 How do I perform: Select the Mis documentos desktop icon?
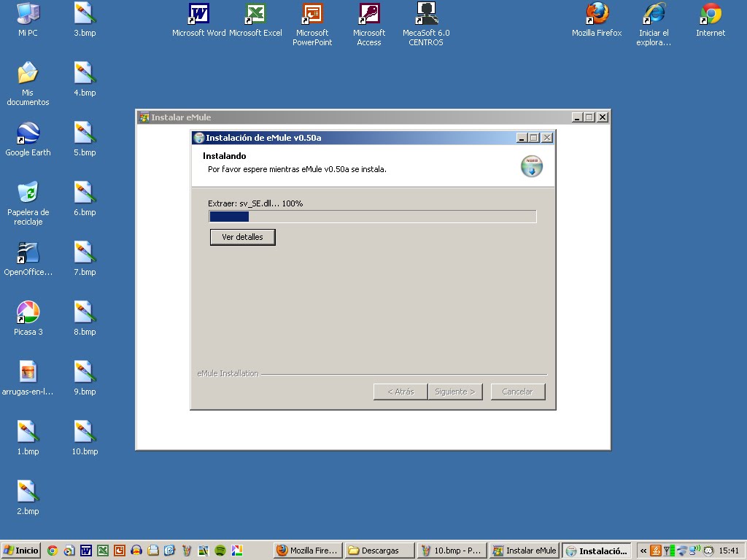pos(28,83)
